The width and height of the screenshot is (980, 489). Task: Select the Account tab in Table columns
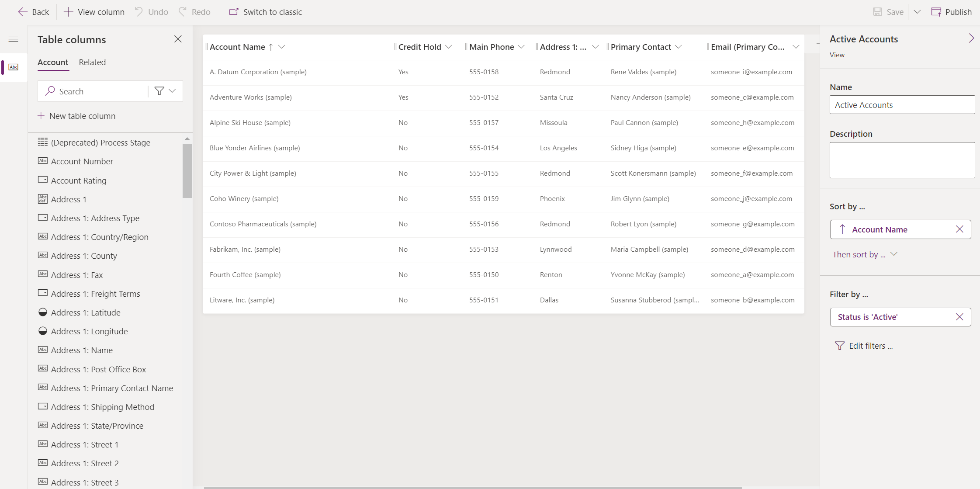click(x=53, y=62)
